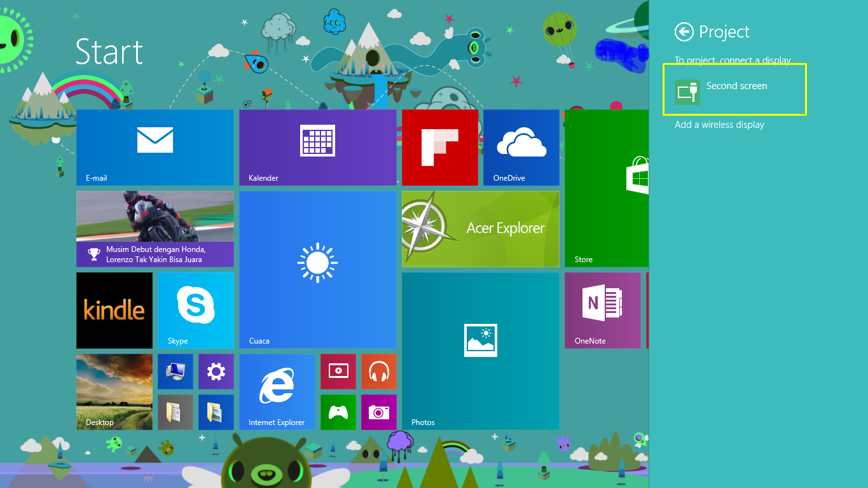Open the PC settings gear tile
This screenshot has height=488, width=868.
216,372
